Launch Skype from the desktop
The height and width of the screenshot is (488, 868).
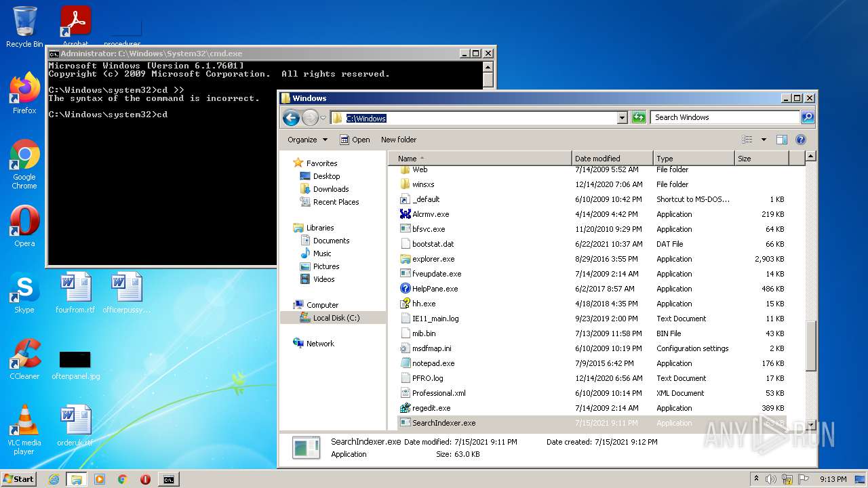pos(24,293)
